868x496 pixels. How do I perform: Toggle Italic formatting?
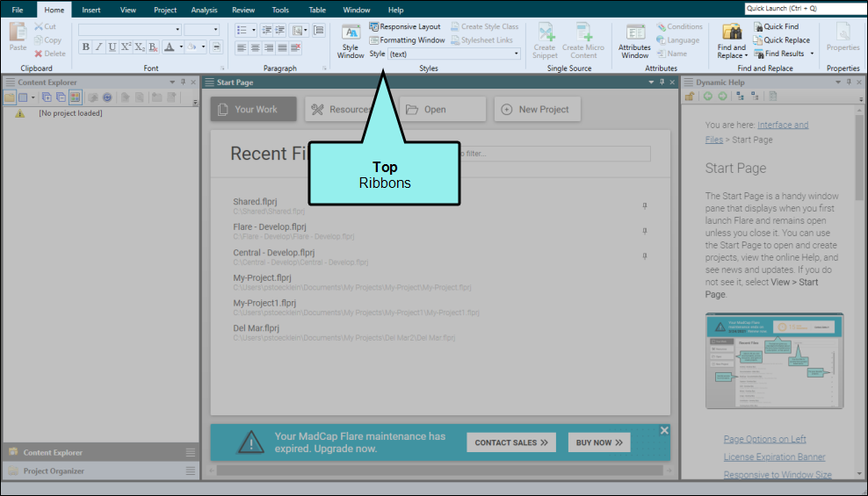click(98, 47)
